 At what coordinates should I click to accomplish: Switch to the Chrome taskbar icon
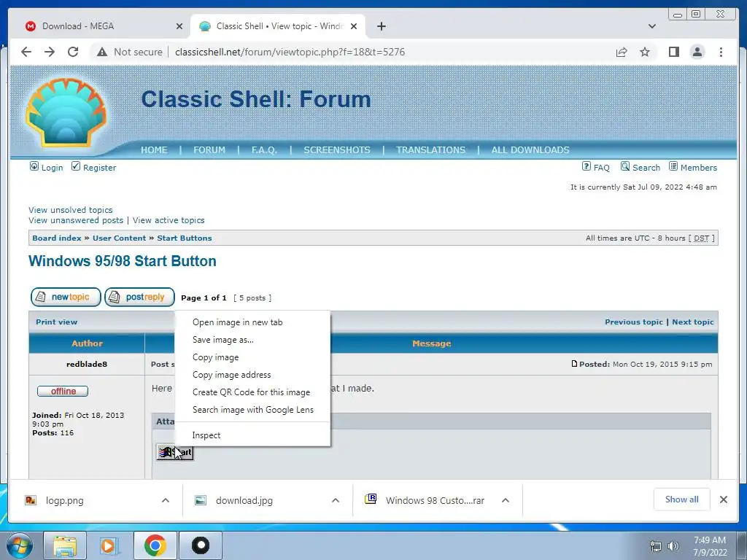tap(155, 545)
